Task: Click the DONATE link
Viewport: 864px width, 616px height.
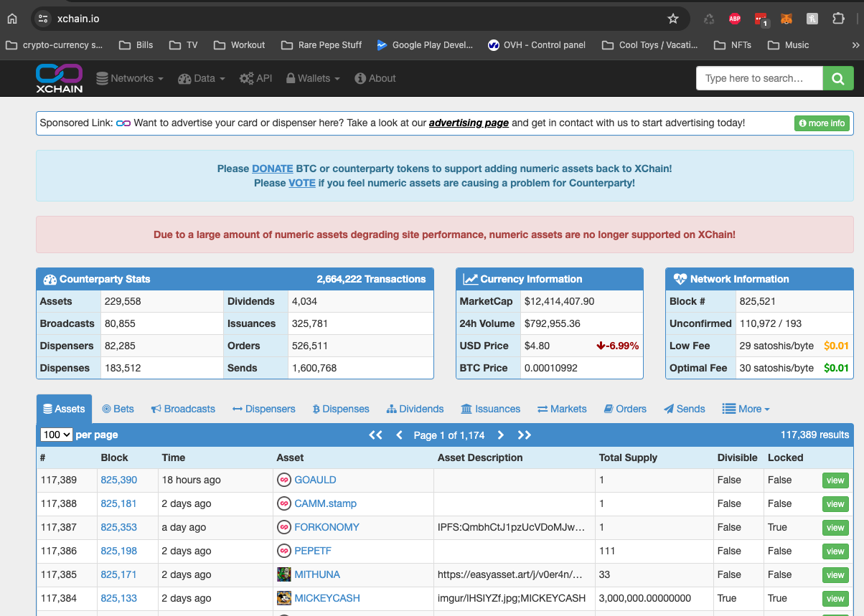Action: click(273, 169)
